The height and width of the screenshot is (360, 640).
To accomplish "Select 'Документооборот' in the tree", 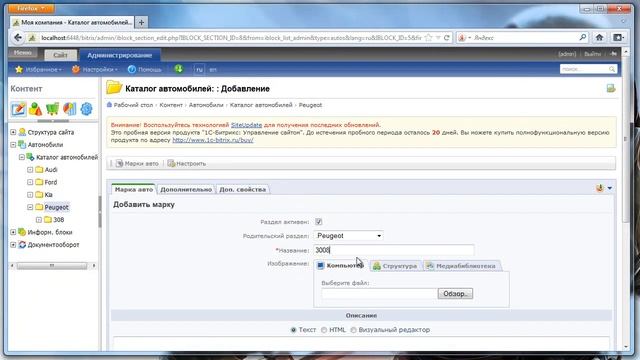I will point(53,245).
